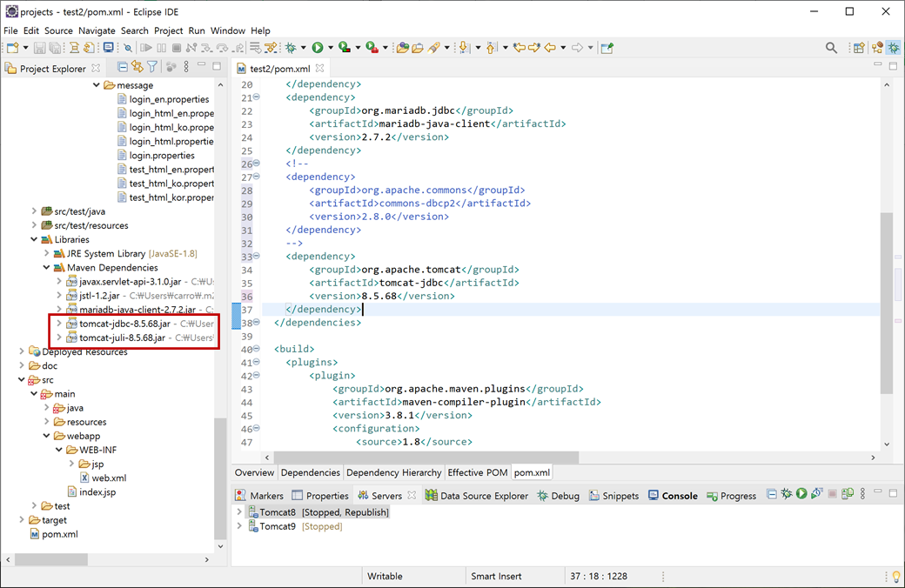
Task: Click the Open Perspective icon
Action: [x=859, y=48]
